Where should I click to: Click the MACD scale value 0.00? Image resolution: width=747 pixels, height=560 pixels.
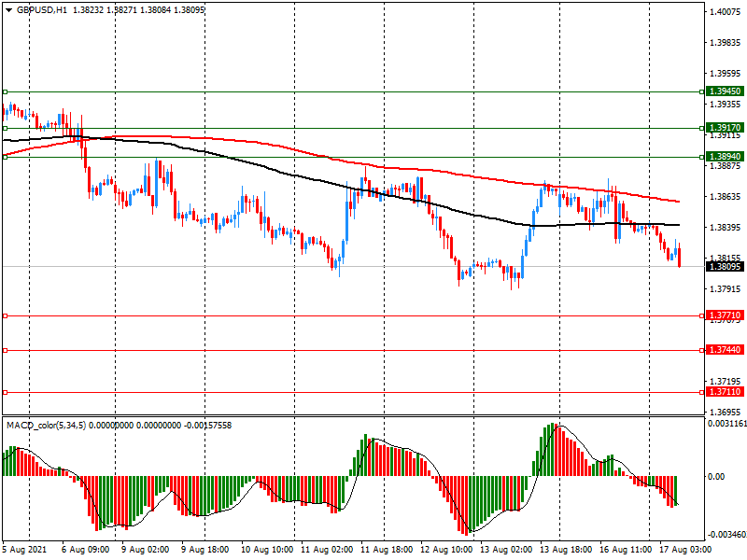pyautogui.click(x=716, y=476)
